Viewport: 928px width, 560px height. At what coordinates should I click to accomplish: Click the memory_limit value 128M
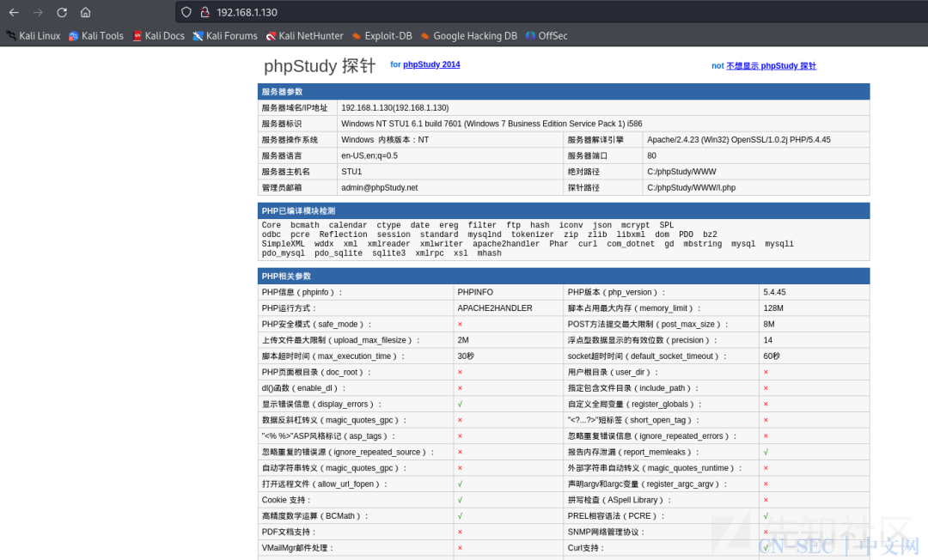(x=773, y=308)
